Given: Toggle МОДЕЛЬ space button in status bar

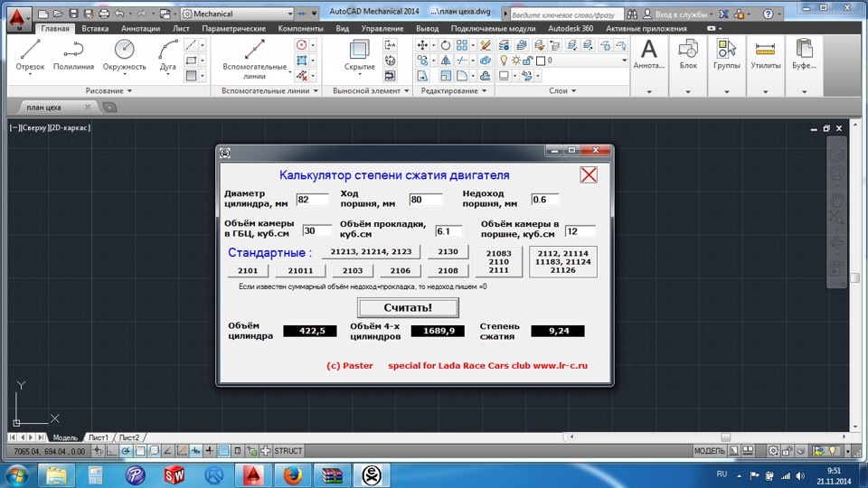Looking at the screenshot, I should [x=709, y=451].
